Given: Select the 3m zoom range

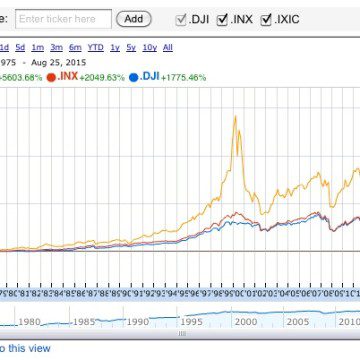Looking at the screenshot, I should [x=57, y=48].
